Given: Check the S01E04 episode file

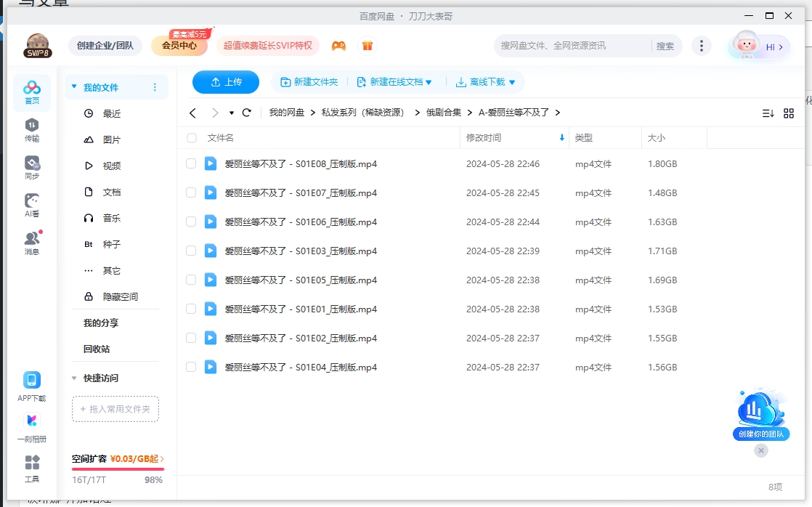Looking at the screenshot, I should tap(191, 368).
